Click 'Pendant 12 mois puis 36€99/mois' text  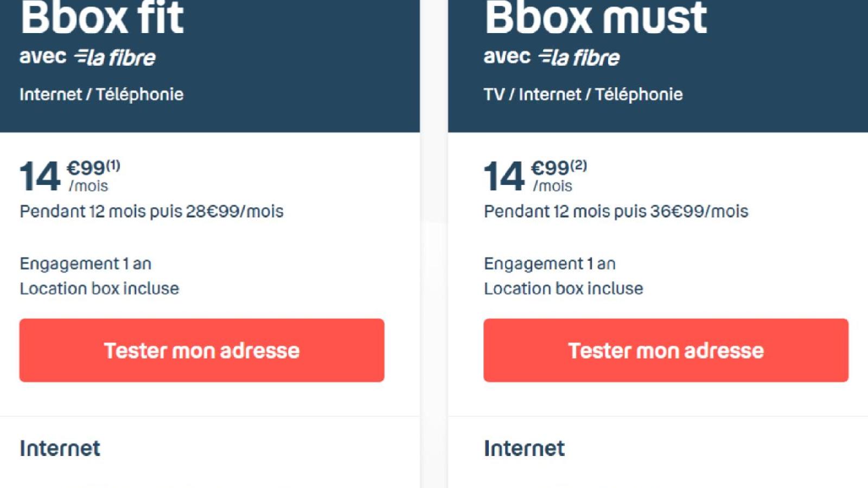coord(616,211)
